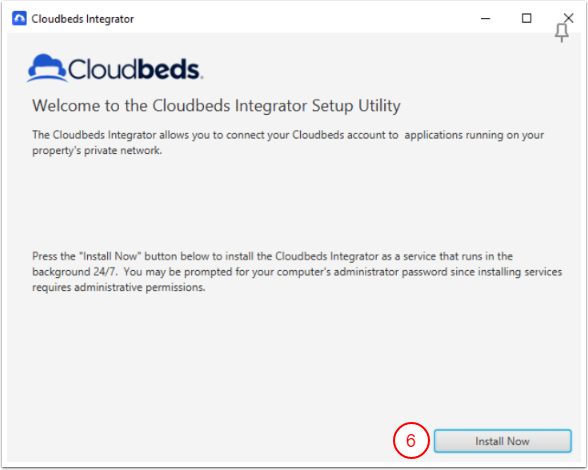This screenshot has width=588, height=470.
Task: Click the red circled number 6 marker
Action: (x=411, y=440)
